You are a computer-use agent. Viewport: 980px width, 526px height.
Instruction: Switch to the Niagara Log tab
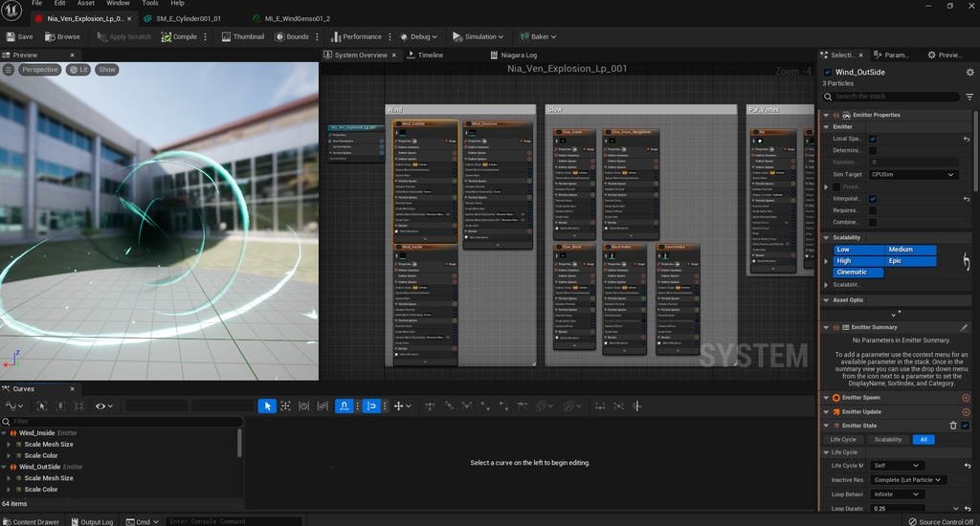[x=518, y=55]
